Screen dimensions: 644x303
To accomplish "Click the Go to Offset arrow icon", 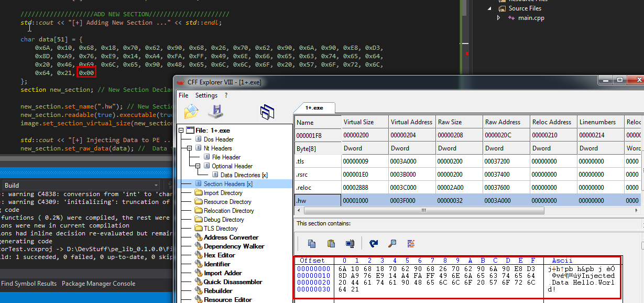I will [374, 243].
